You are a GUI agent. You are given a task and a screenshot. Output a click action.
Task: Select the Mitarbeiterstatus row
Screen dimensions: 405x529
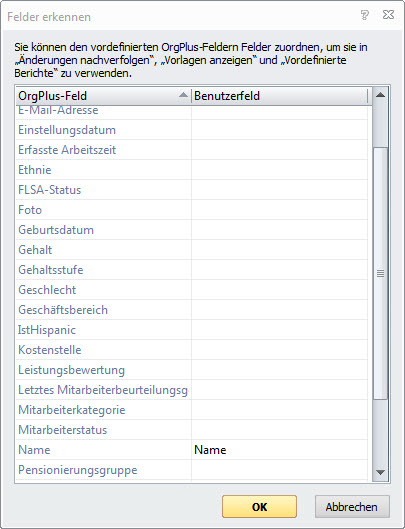(x=192, y=430)
